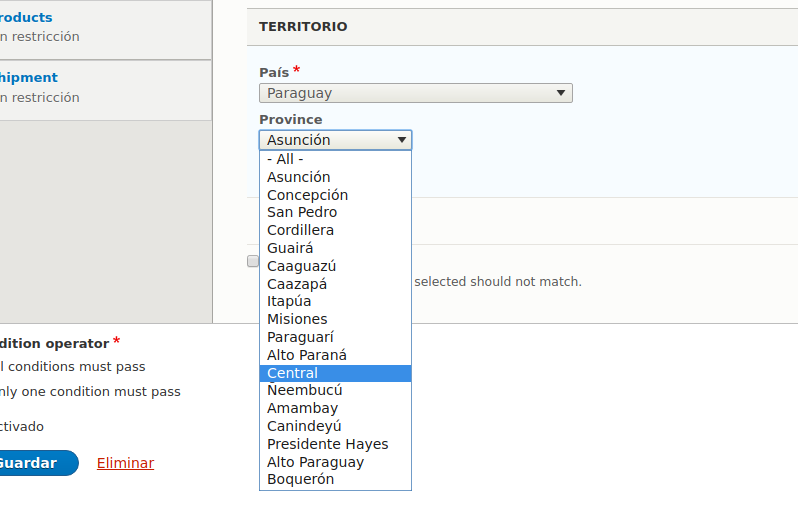The height and width of the screenshot is (509, 798).
Task: Open the Products vertical tab
Action: click(x=25, y=17)
